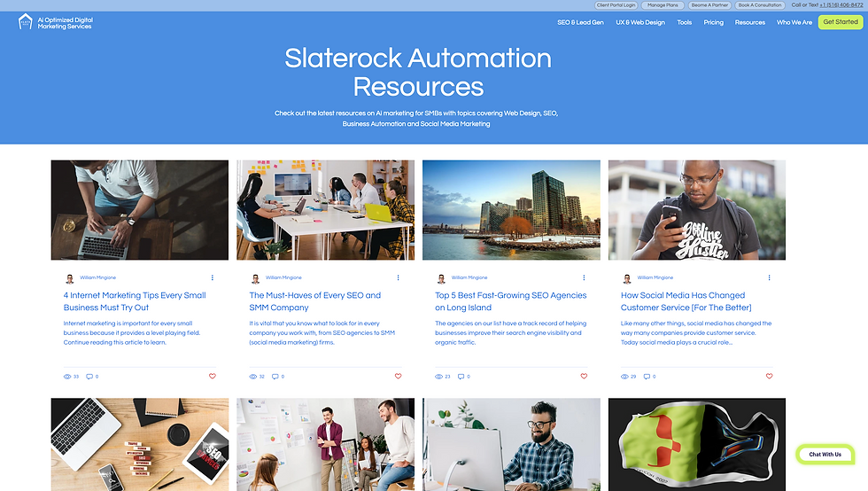Open the SEO & Lead Gen menu

(x=580, y=22)
